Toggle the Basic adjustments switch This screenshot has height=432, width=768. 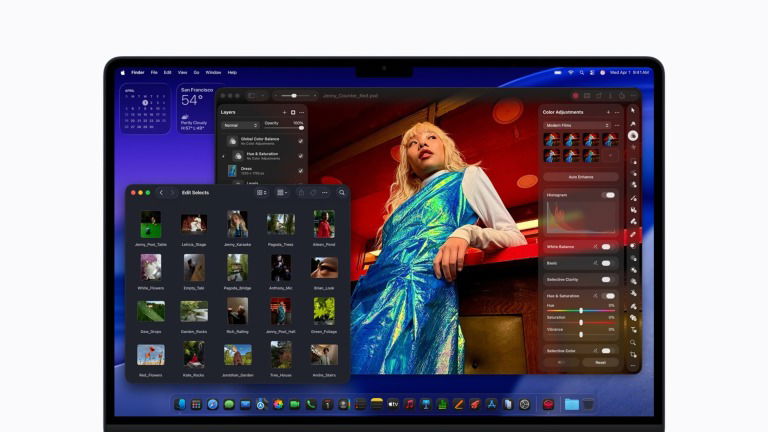click(607, 263)
